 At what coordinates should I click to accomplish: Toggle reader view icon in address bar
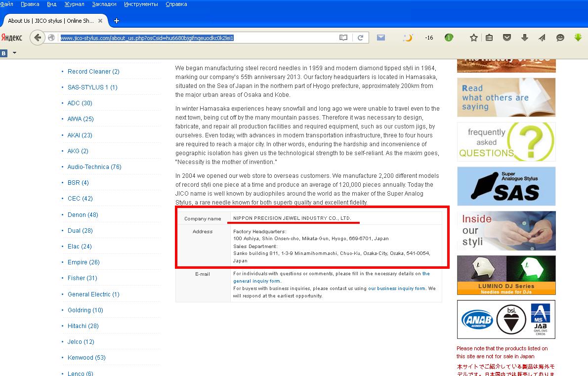[x=343, y=38]
